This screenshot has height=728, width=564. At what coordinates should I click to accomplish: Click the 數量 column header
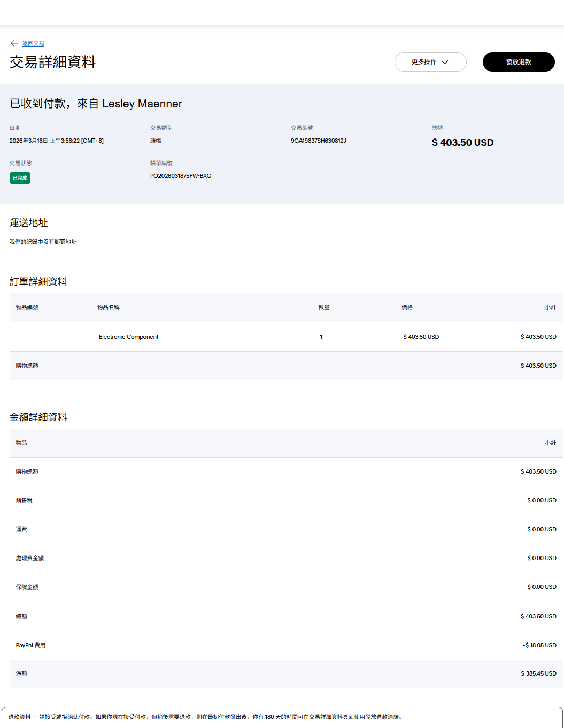tap(324, 307)
